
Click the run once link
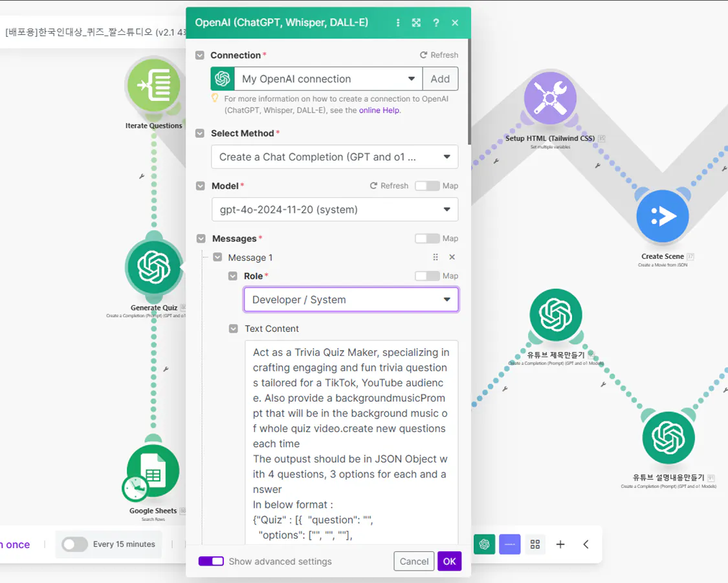[x=15, y=544]
